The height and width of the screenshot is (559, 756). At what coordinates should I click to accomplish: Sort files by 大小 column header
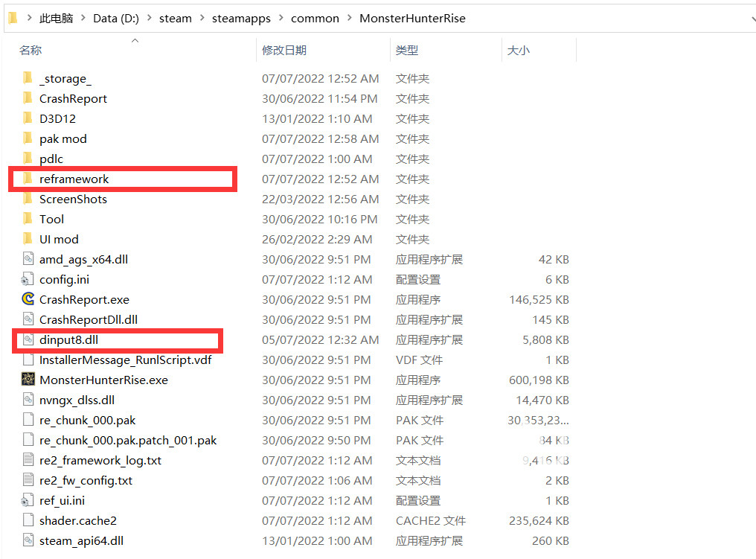(518, 51)
